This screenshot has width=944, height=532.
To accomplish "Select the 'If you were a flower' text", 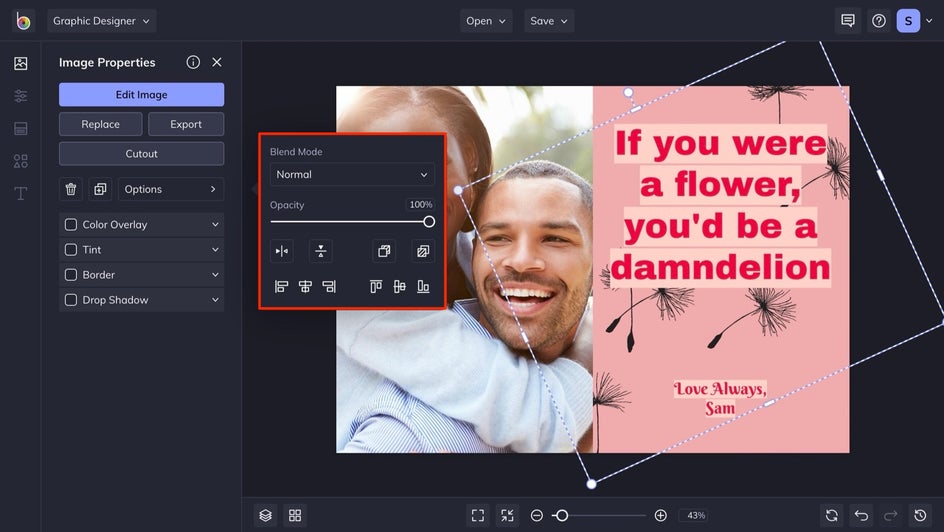I will pyautogui.click(x=721, y=205).
